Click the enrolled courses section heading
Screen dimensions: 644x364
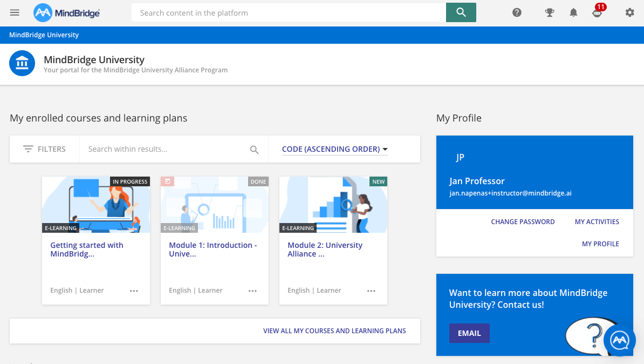point(99,118)
